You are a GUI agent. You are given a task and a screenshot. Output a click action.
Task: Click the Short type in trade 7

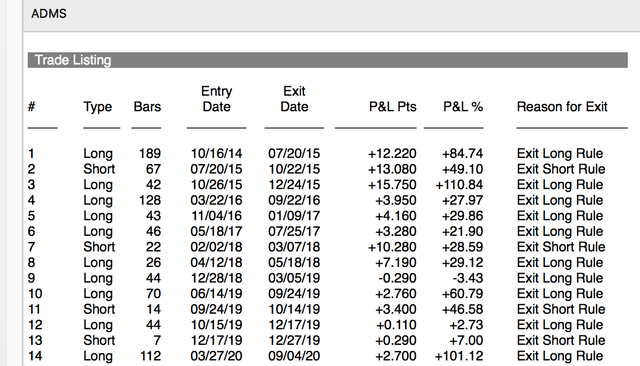(x=99, y=247)
